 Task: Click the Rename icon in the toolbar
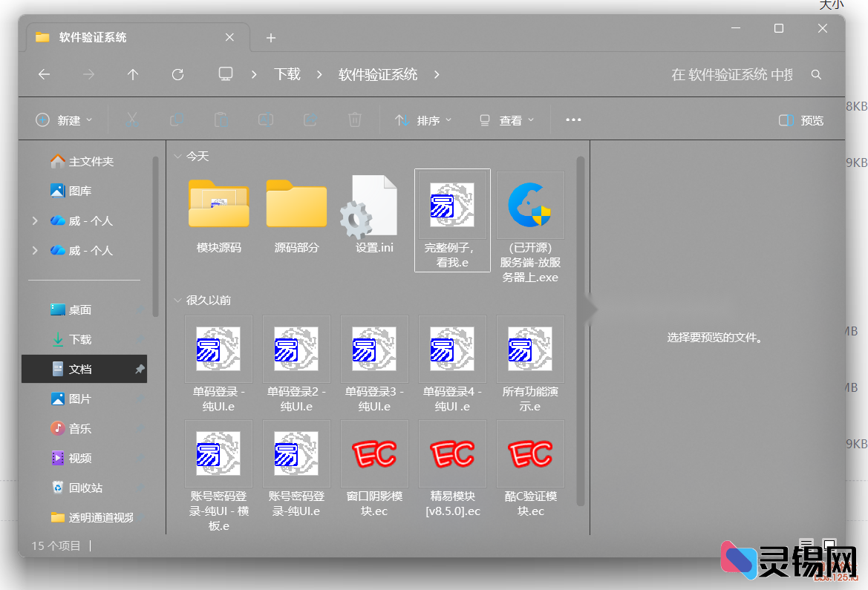tap(265, 119)
